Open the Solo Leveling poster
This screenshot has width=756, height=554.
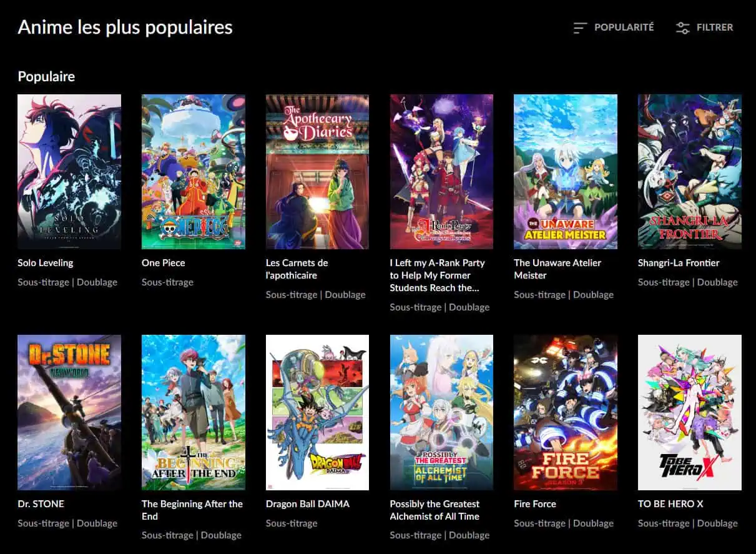pyautogui.click(x=69, y=172)
